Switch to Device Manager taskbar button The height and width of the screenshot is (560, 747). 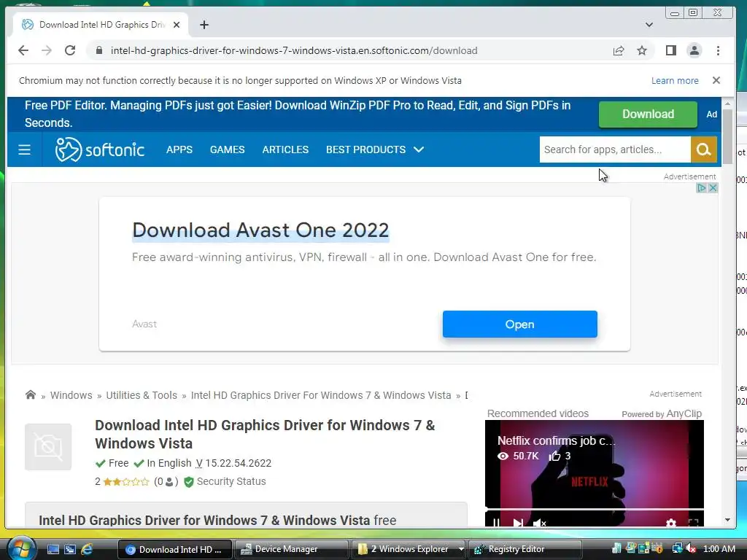click(291, 549)
